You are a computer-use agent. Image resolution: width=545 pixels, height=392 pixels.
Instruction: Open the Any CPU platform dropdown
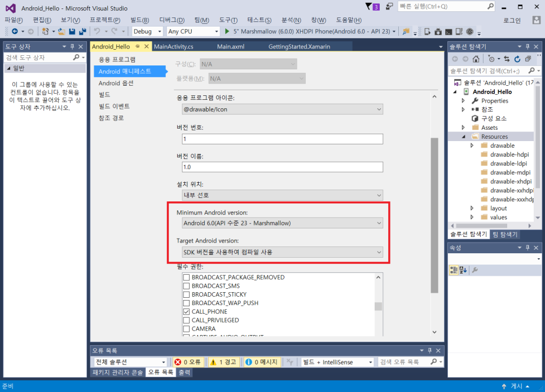(193, 31)
